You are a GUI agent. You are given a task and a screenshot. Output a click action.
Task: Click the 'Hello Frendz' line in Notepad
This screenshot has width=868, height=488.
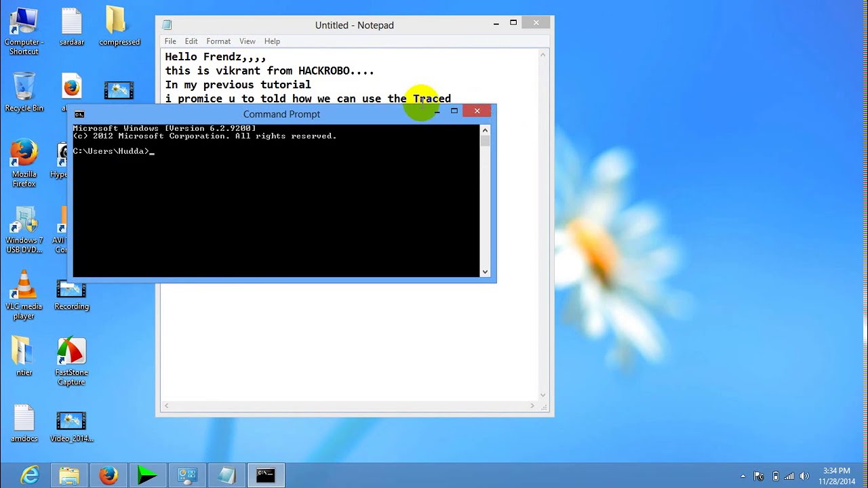point(216,57)
